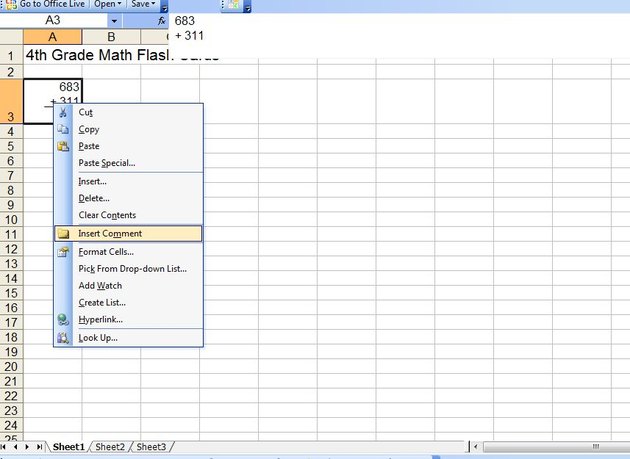Select Delete... from the context menu
630x459 pixels.
pyautogui.click(x=128, y=198)
